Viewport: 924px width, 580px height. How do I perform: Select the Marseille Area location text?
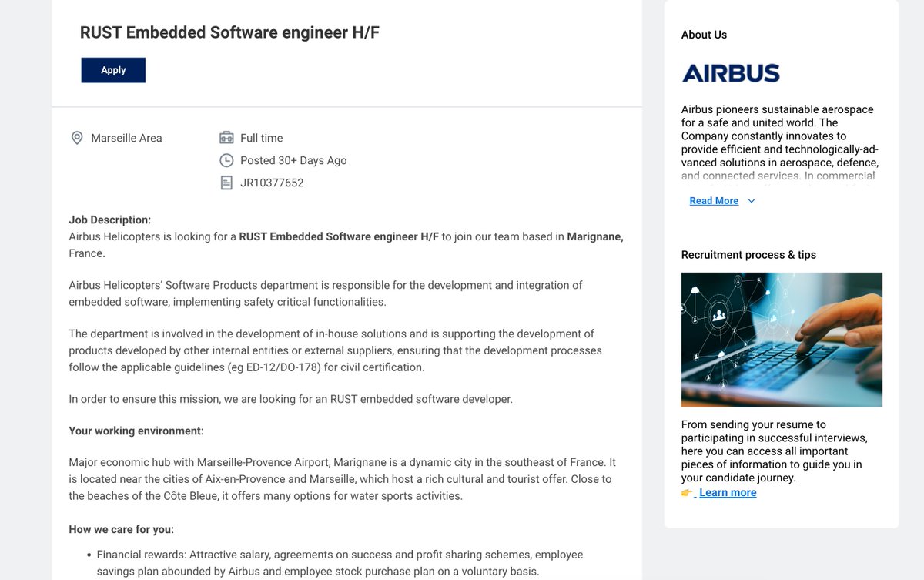tap(126, 138)
